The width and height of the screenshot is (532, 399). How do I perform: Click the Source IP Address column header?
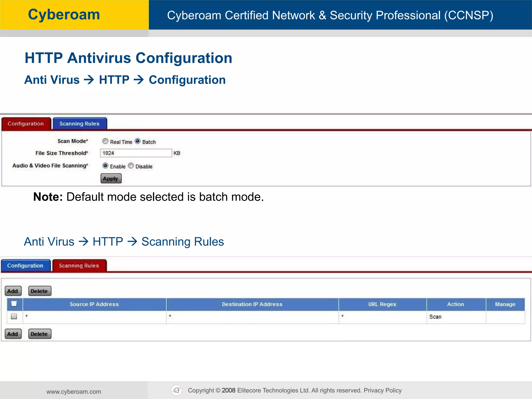pos(94,304)
